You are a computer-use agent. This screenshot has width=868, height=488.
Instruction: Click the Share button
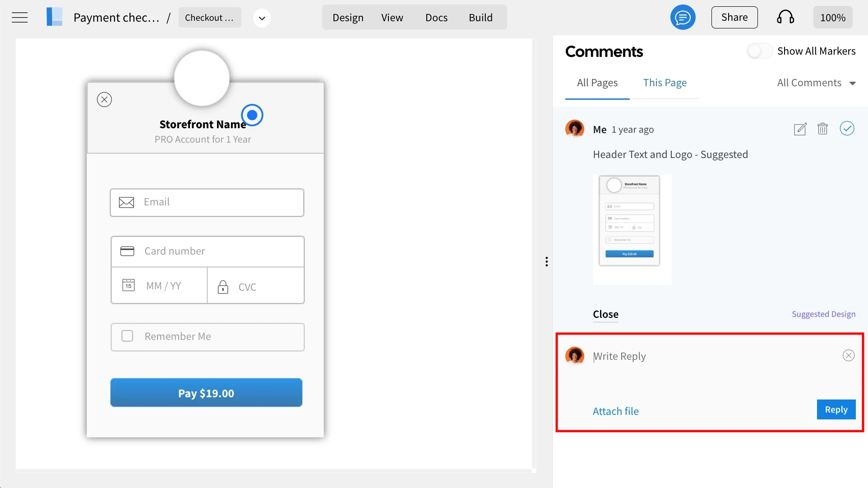tap(734, 18)
